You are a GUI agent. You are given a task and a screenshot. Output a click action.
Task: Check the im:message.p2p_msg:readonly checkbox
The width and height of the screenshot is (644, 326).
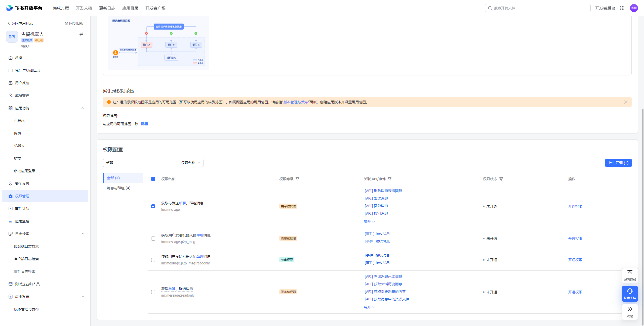coord(153,260)
